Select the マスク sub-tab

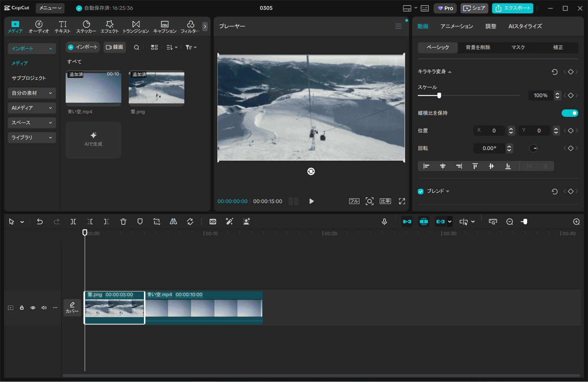pos(518,47)
